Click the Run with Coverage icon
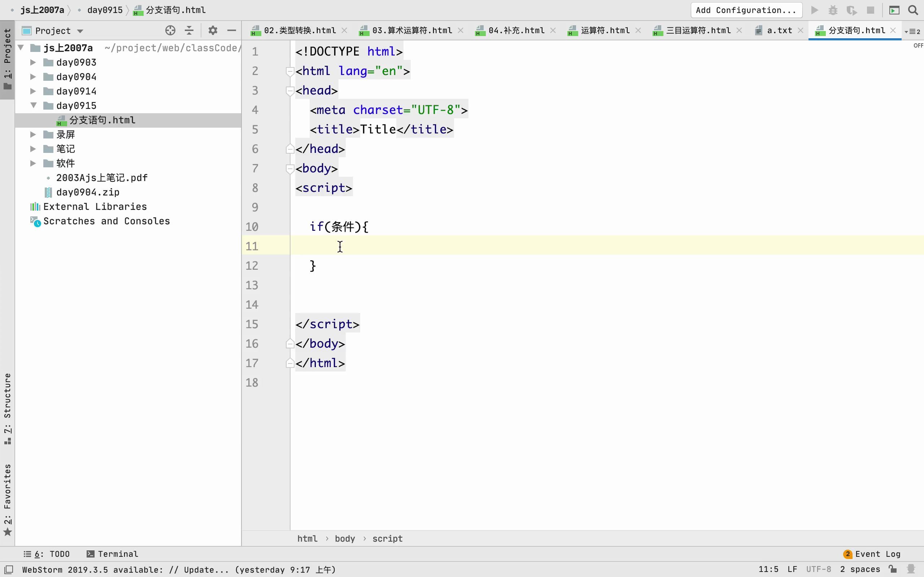Screen dimensions: 924x577 point(851,10)
